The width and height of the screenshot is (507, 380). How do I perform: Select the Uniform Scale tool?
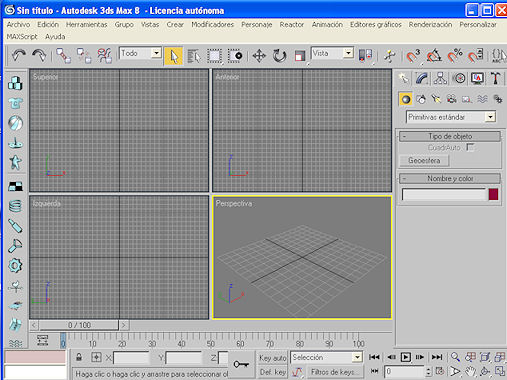pos(300,56)
